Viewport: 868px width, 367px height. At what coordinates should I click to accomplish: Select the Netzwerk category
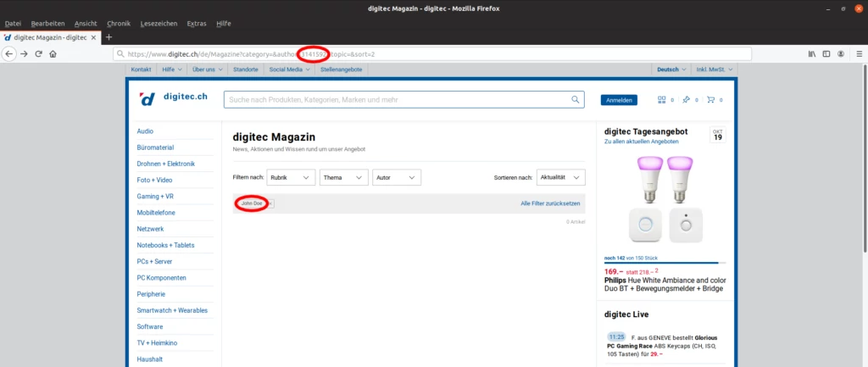[151, 229]
